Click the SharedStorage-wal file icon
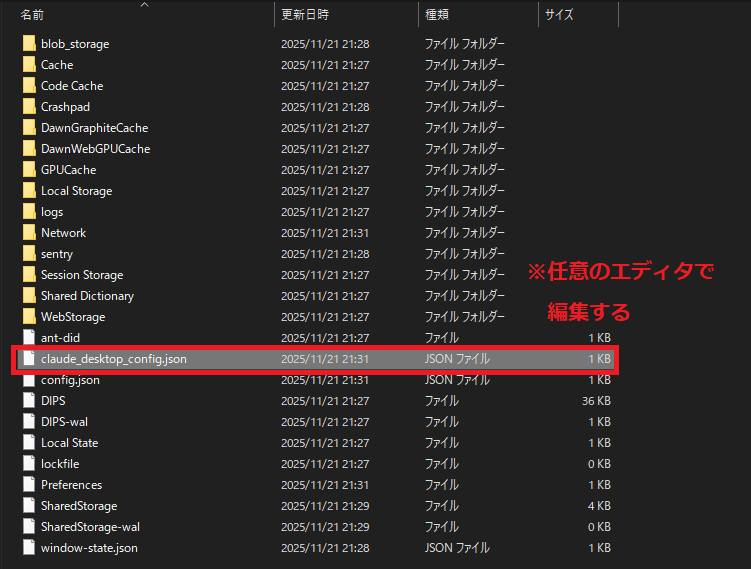Image resolution: width=751 pixels, height=569 pixels. pos(29,526)
